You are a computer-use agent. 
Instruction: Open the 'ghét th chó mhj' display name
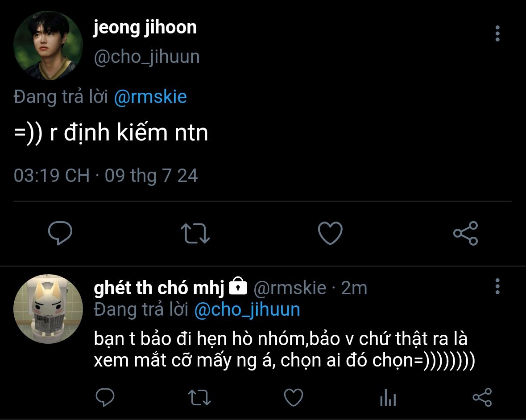(x=159, y=288)
